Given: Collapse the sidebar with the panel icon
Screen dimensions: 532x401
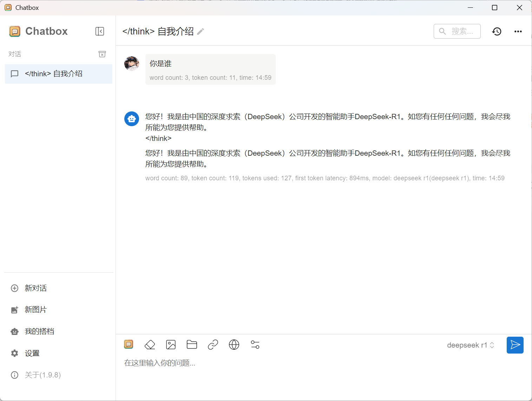Looking at the screenshot, I should tap(100, 31).
